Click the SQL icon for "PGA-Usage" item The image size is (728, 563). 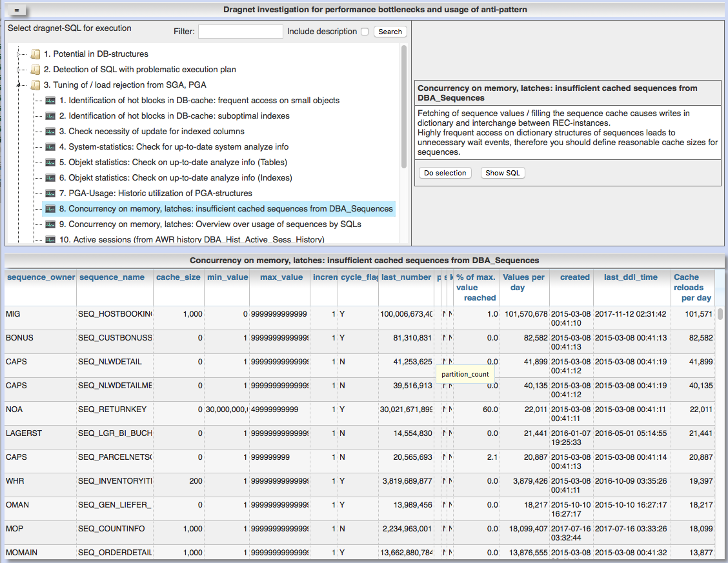pos(50,193)
